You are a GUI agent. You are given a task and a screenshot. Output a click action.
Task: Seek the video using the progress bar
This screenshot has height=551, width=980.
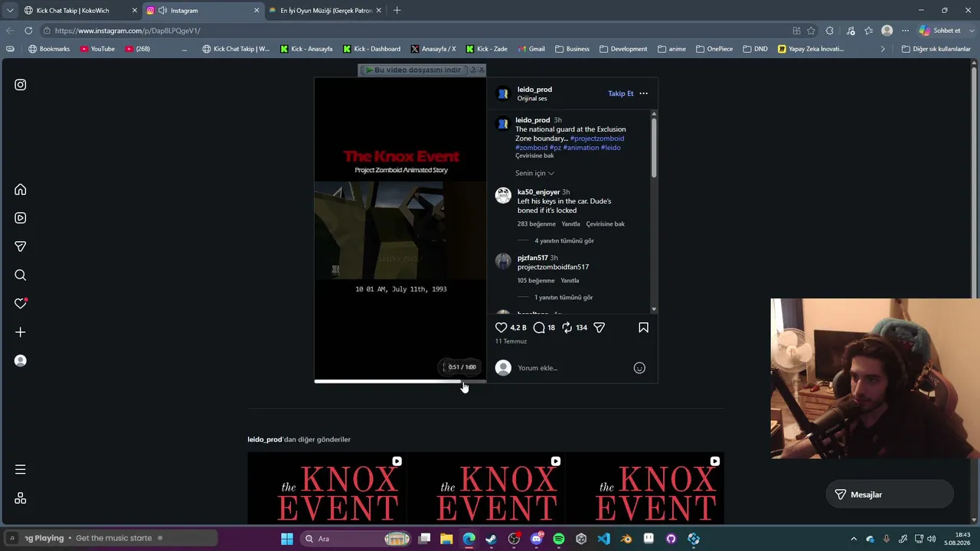[400, 381]
